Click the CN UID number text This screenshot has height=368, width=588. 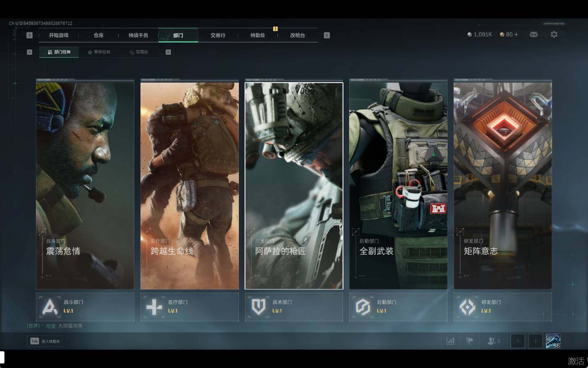[x=41, y=23]
